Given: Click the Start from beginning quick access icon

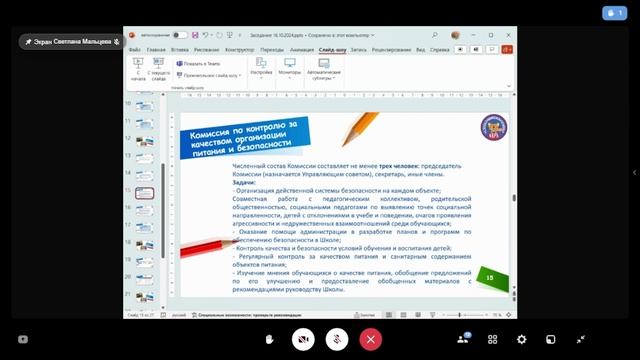Looking at the screenshot, I should 230,35.
